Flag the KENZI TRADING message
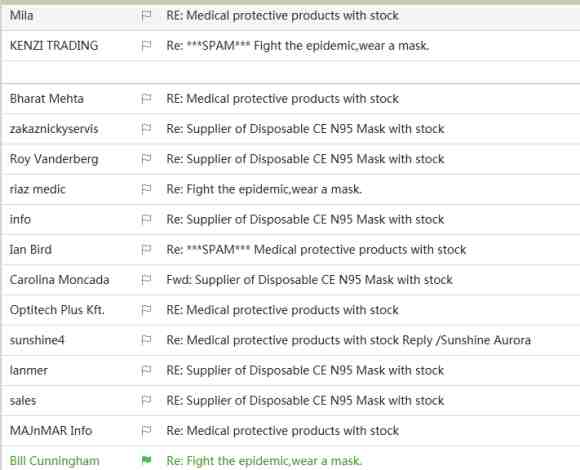 coord(146,46)
